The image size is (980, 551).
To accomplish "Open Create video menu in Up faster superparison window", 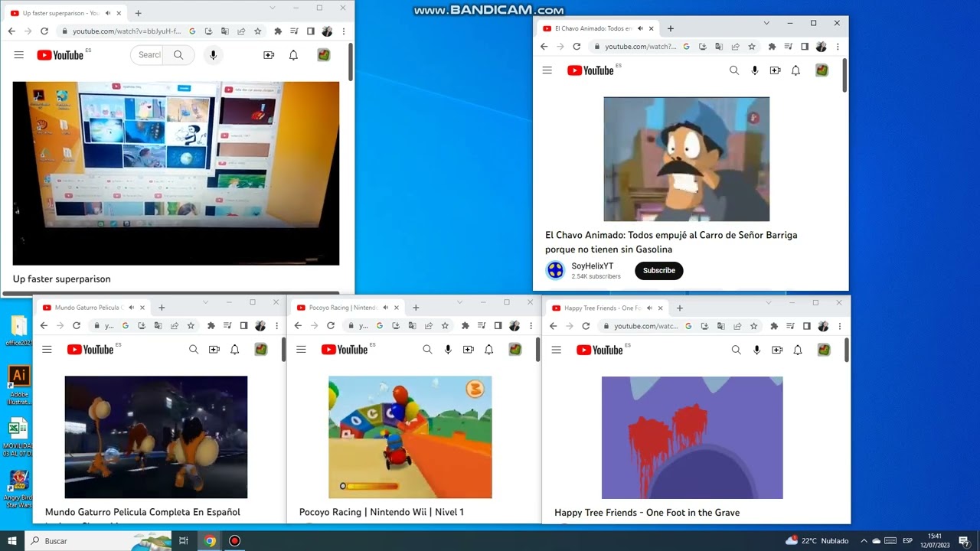I will 269,55.
